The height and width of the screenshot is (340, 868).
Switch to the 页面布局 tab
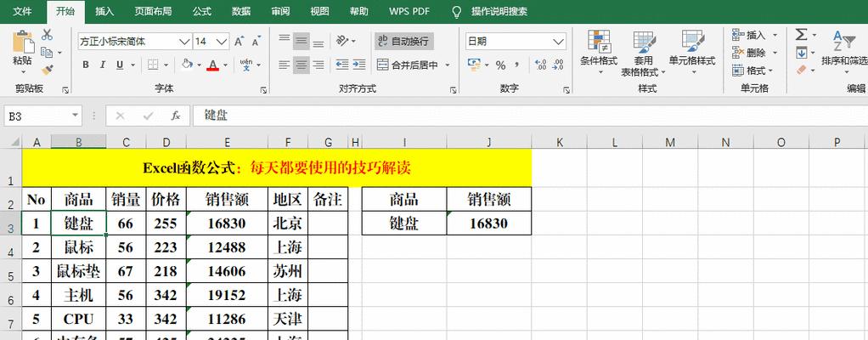[x=154, y=11]
